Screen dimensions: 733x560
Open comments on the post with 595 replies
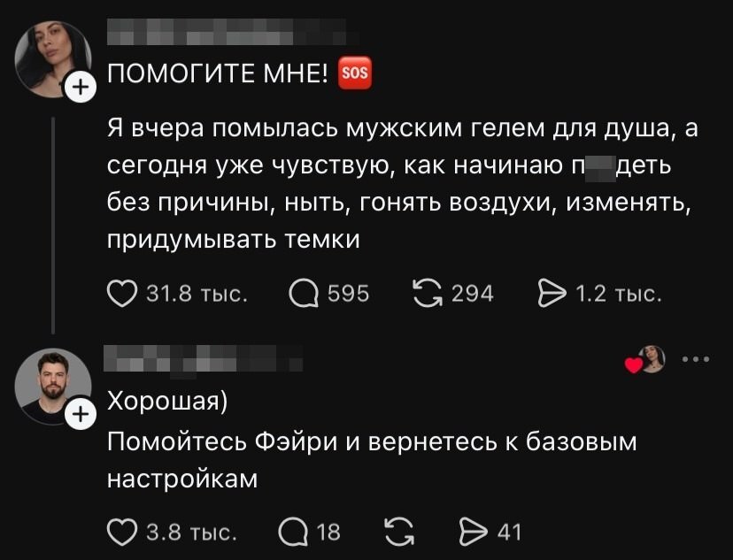click(305, 293)
